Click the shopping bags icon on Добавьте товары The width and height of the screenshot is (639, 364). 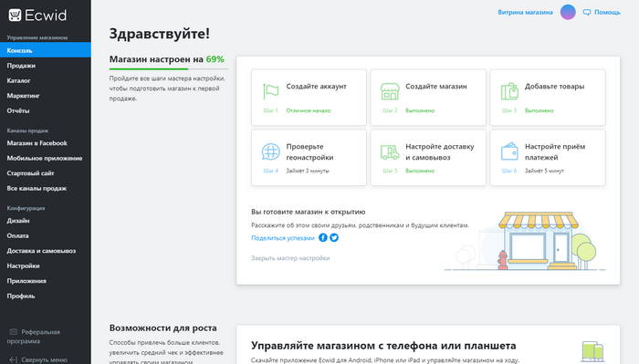pyautogui.click(x=509, y=91)
